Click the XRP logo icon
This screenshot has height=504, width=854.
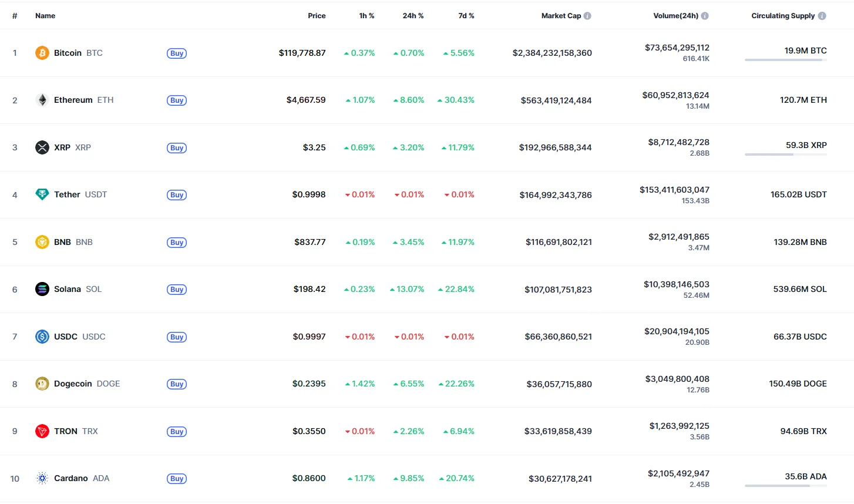coord(42,147)
